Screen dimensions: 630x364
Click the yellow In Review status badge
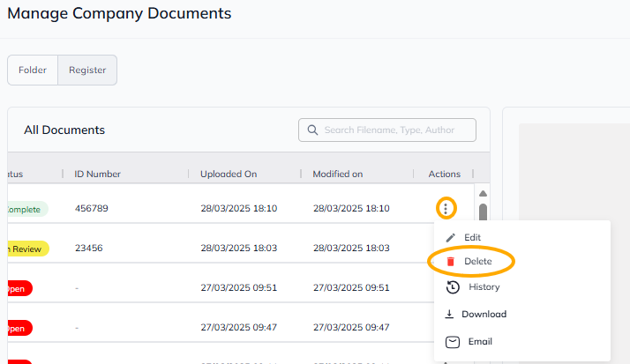click(x=26, y=249)
